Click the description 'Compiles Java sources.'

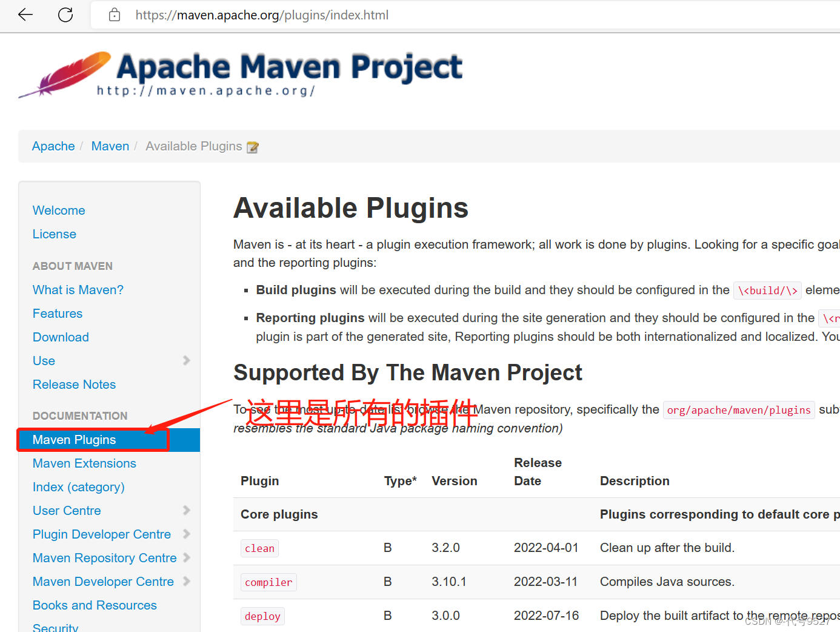pyautogui.click(x=667, y=582)
